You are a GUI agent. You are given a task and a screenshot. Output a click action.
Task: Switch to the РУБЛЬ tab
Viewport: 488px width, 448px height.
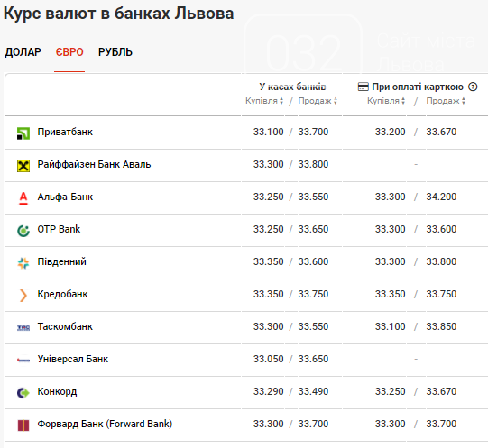[x=115, y=52]
